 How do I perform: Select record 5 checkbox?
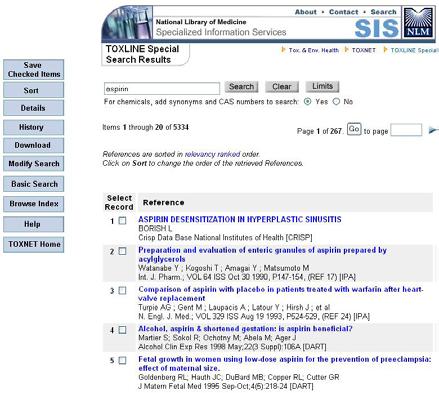[123, 360]
